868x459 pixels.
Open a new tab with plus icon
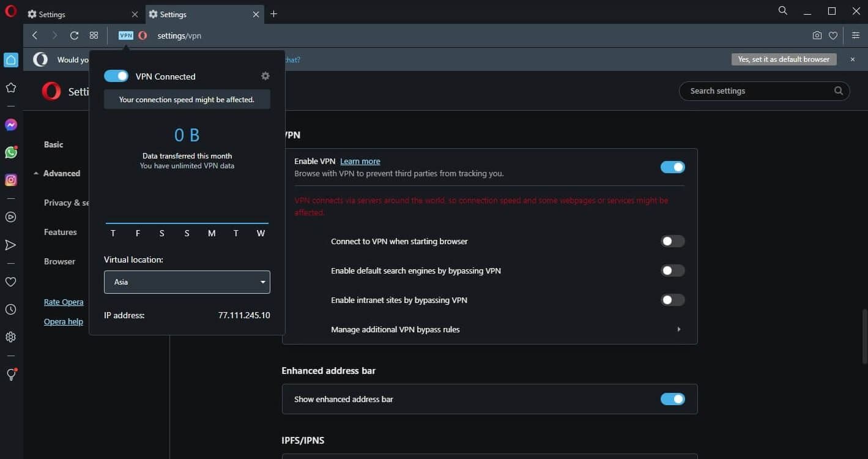(x=273, y=14)
